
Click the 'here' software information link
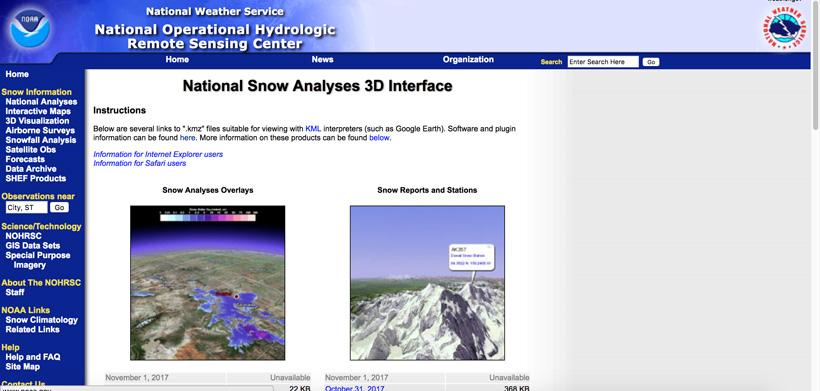pyautogui.click(x=187, y=138)
